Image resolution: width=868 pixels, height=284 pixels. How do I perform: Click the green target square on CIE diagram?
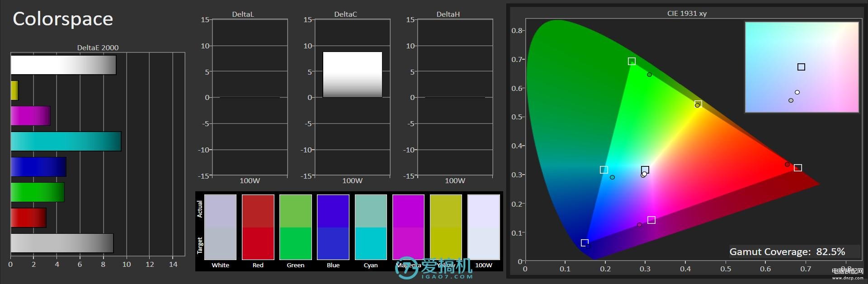[632, 61]
